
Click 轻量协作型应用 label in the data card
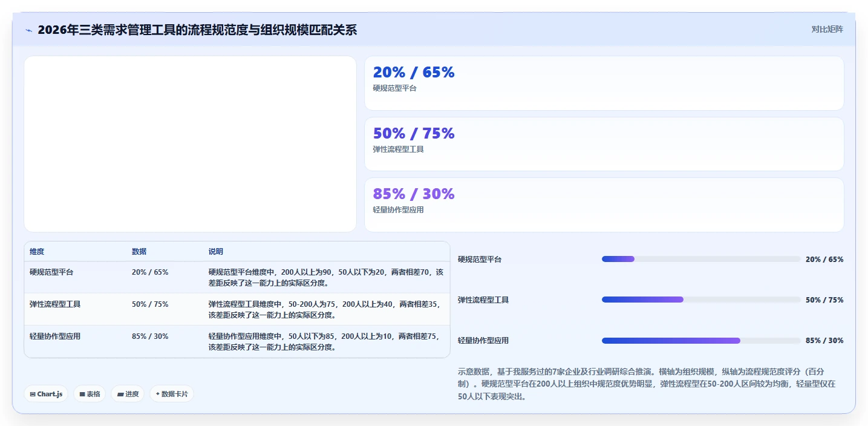[399, 210]
